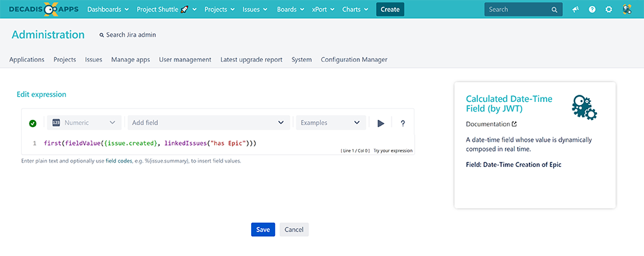
Task: Open the Examples dropdown
Action: [x=330, y=123]
